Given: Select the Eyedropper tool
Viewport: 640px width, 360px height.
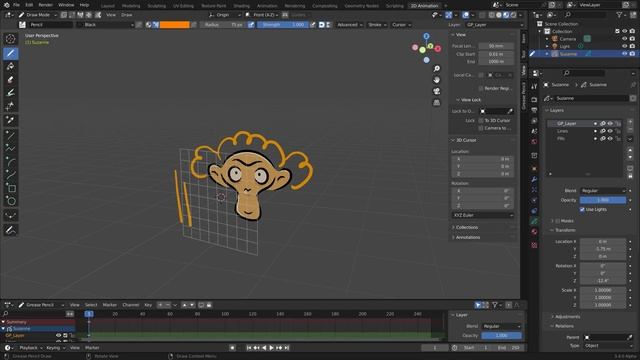Looking at the screenshot, I should pos(11,120).
